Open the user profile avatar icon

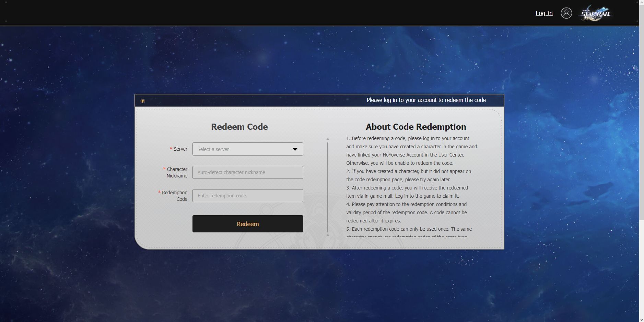(566, 13)
